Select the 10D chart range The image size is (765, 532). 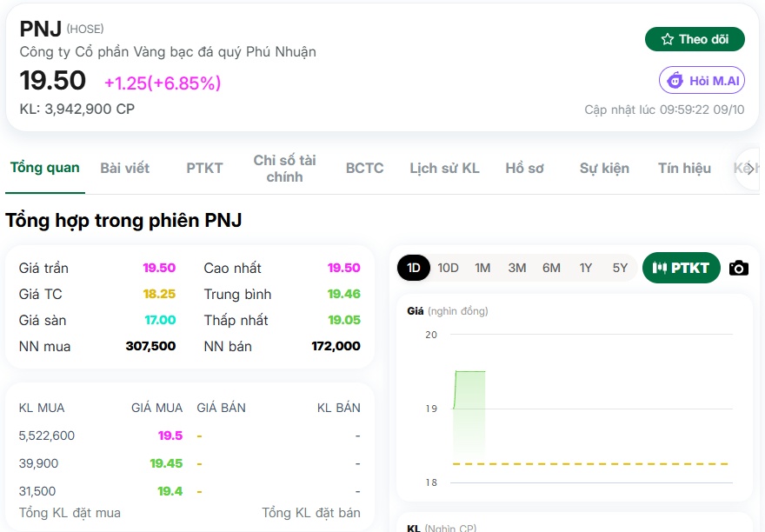448,268
